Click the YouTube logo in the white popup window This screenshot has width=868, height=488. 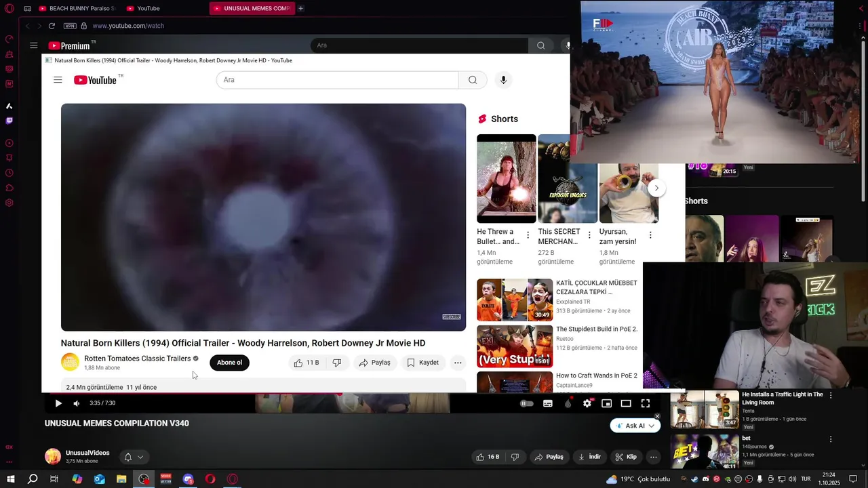(96, 80)
